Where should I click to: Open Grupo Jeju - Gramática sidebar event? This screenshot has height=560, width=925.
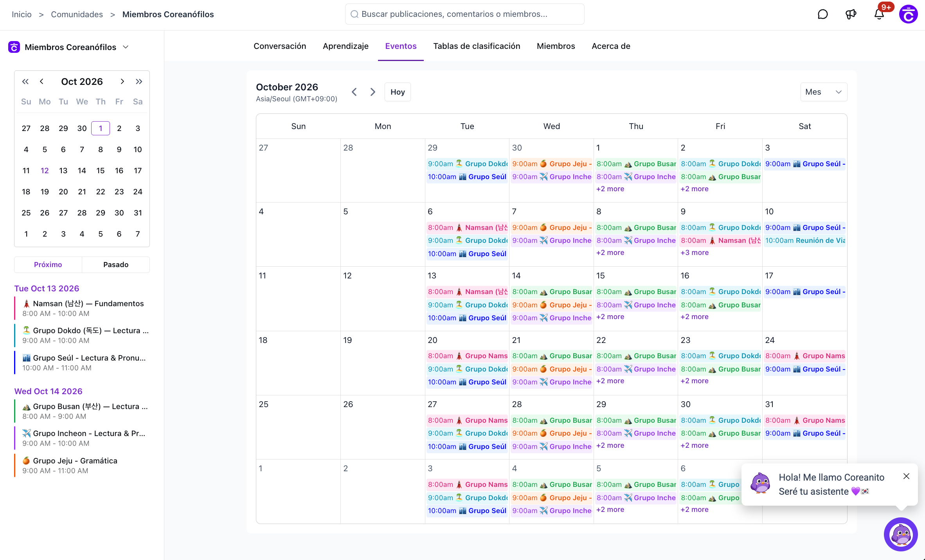click(82, 465)
